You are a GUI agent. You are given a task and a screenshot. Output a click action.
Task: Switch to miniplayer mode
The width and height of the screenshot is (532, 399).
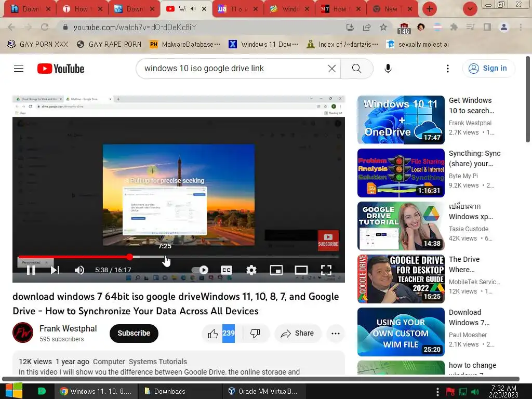coord(276,270)
